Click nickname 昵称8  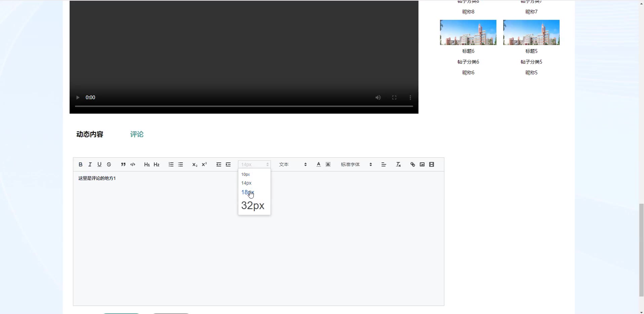(468, 12)
